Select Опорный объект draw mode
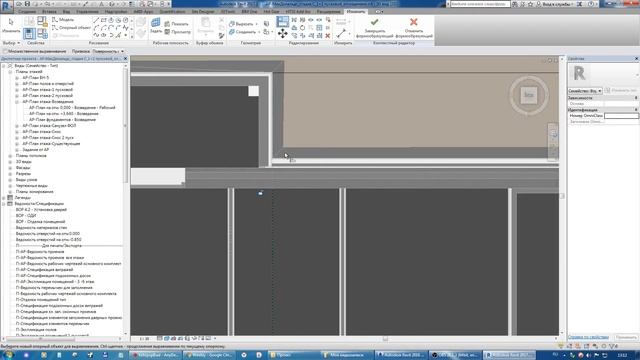Viewport: 640px width, 360px height. pos(71,28)
